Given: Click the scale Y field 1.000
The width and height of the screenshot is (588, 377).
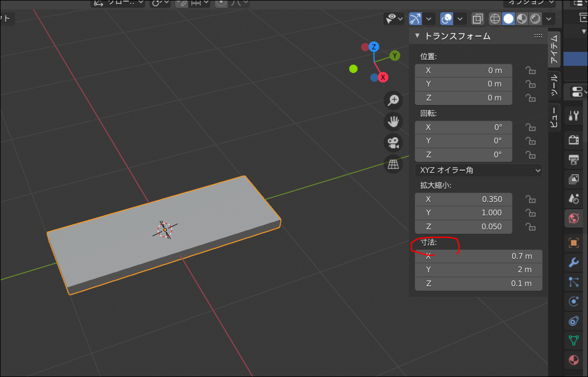Looking at the screenshot, I should [464, 213].
